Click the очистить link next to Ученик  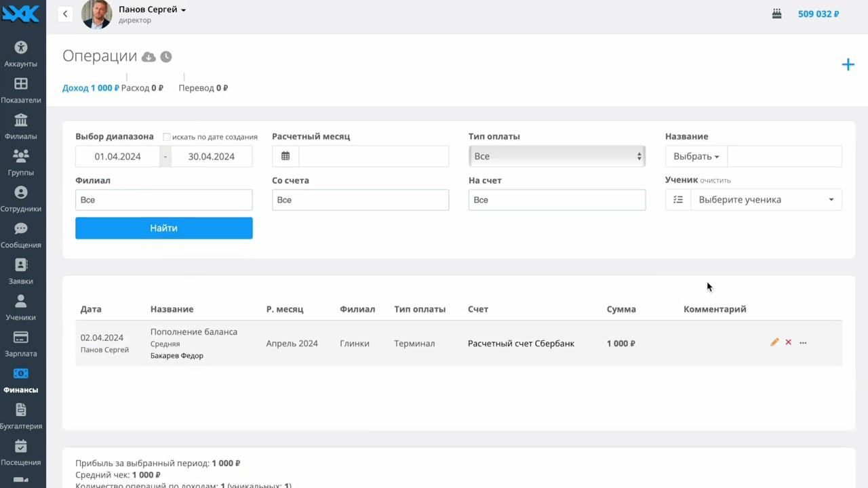coord(715,181)
